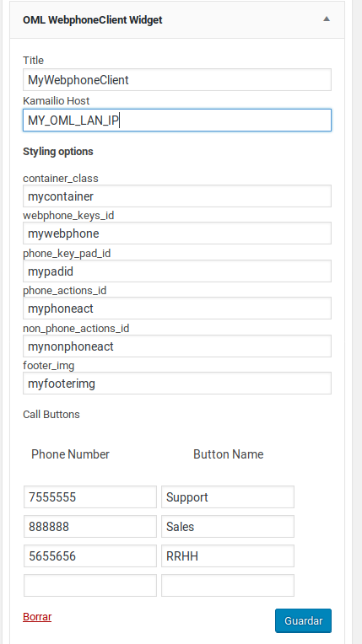
Task: Click phone number field containing 888888
Action: (90, 527)
